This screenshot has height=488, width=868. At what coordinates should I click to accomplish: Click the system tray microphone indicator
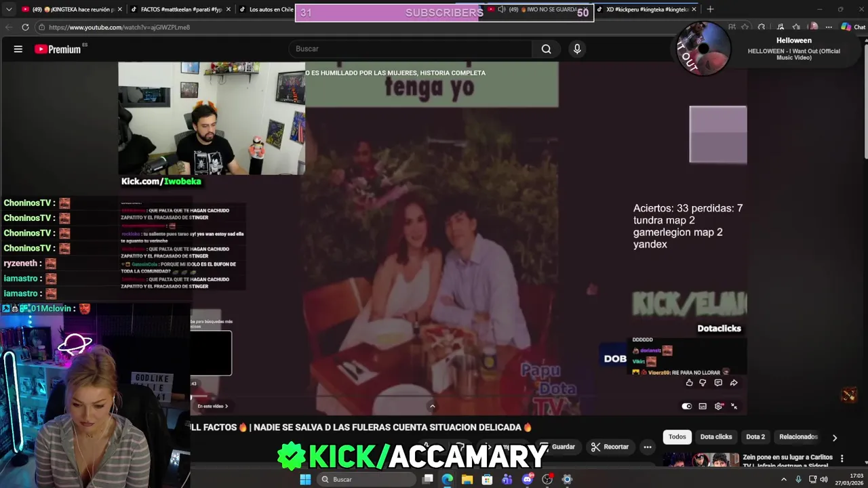click(798, 479)
